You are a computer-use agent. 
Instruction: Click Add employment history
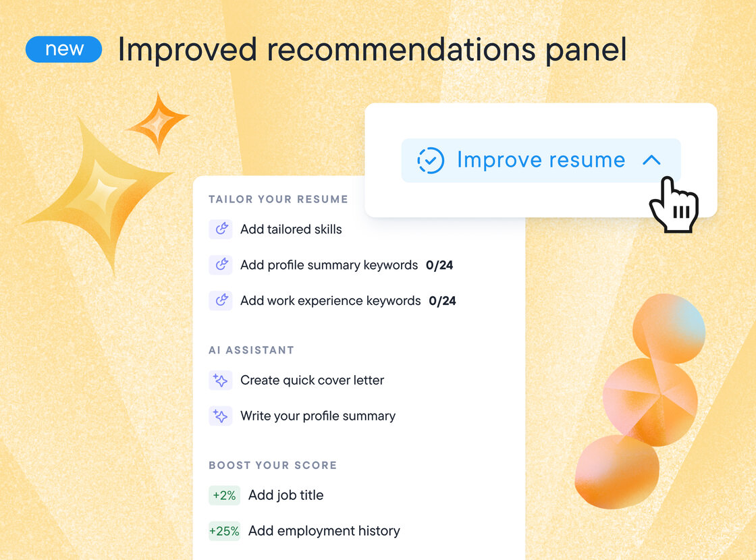coord(324,531)
